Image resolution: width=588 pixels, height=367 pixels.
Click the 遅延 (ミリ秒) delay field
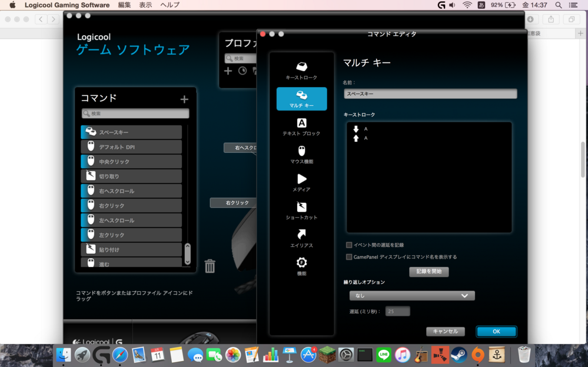pos(398,311)
